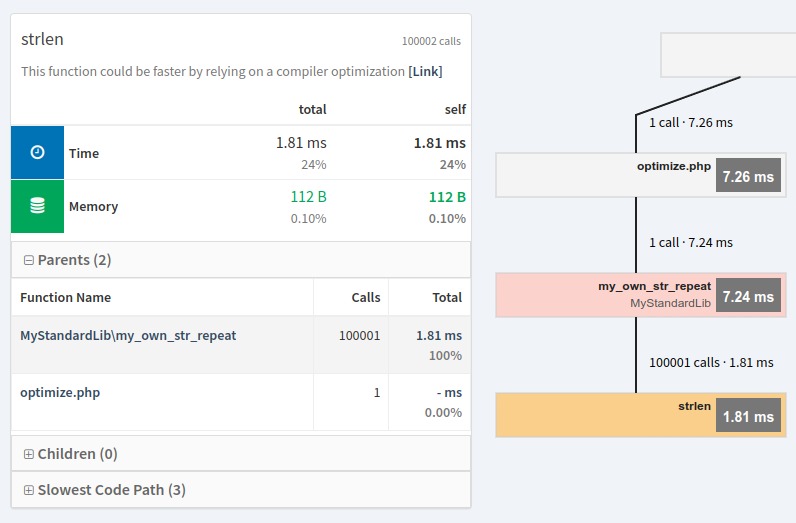Click the '1 call · 7.26 ms' edge label
This screenshot has height=523, width=796.
[691, 123]
